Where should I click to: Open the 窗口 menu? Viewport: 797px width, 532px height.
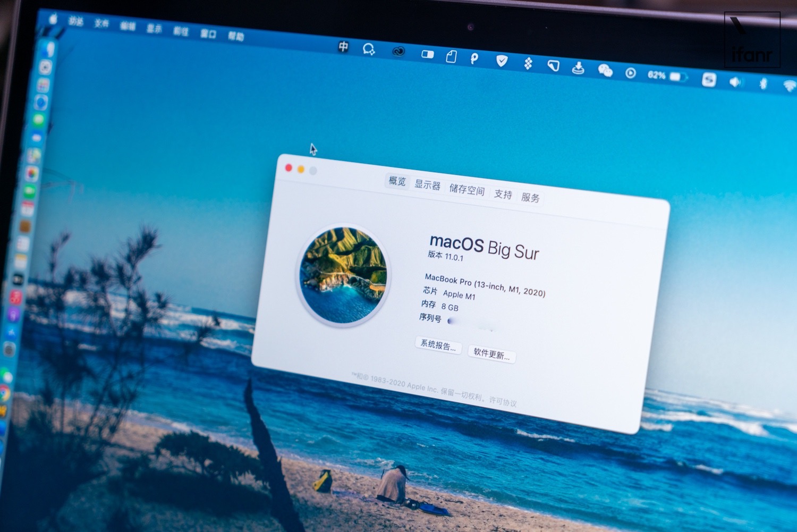tap(208, 34)
